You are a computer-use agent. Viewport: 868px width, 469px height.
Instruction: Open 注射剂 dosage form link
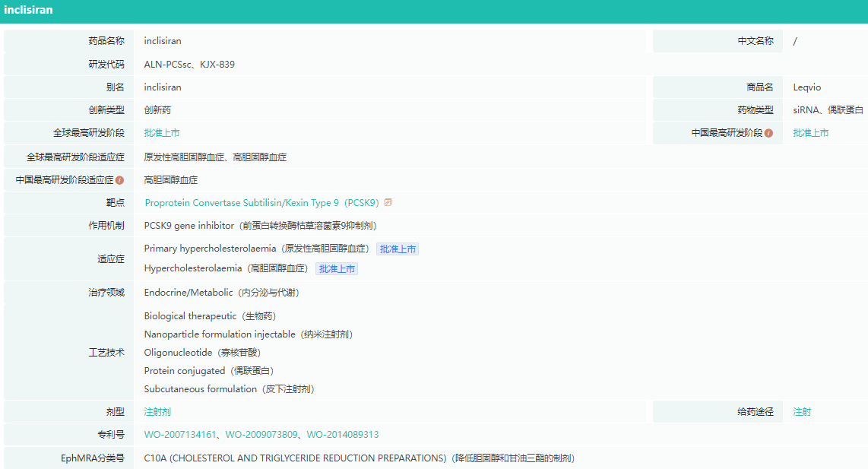point(157,412)
